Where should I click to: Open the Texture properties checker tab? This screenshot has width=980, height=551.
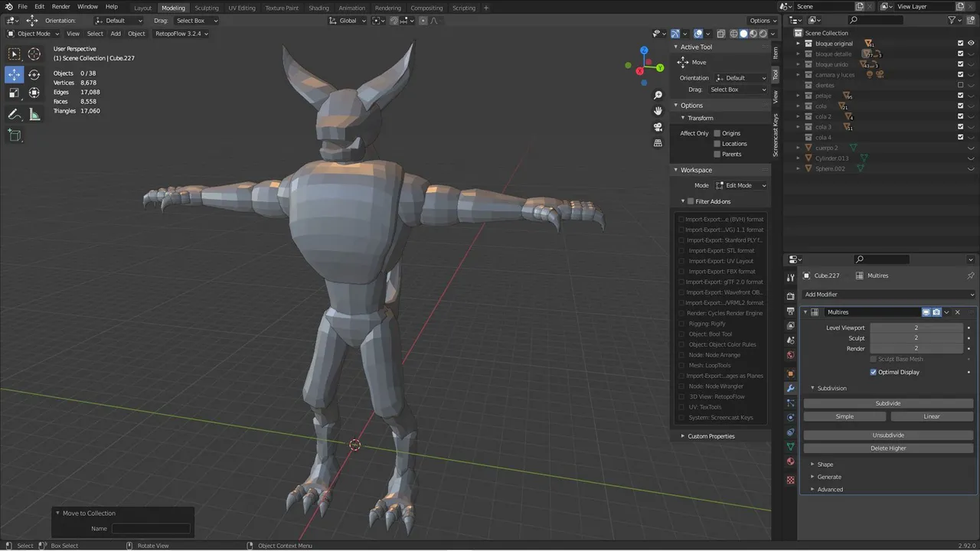(791, 480)
